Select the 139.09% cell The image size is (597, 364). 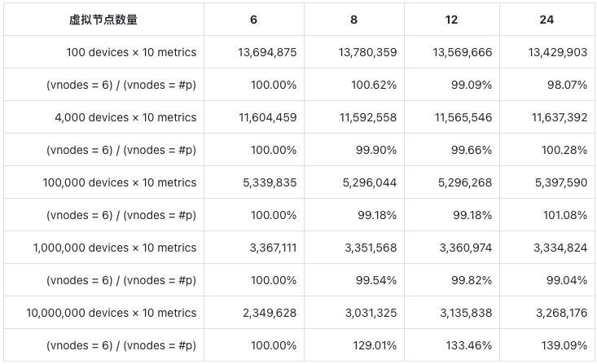pyautogui.click(x=564, y=345)
